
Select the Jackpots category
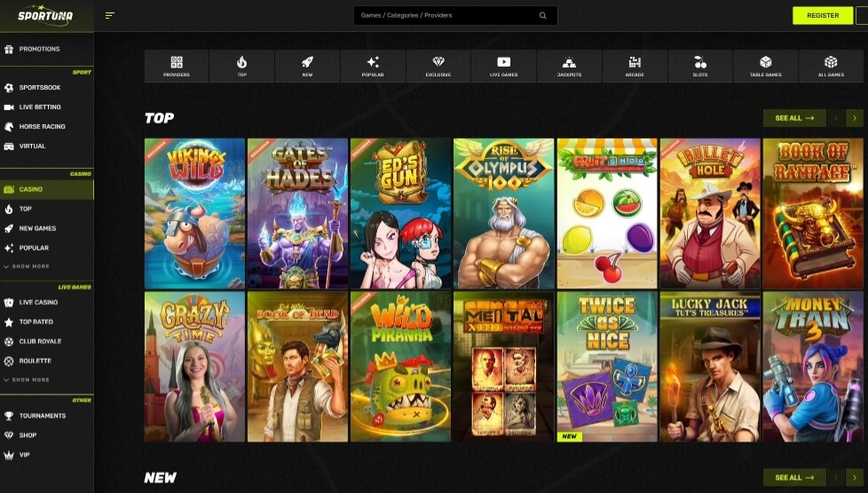pyautogui.click(x=569, y=66)
